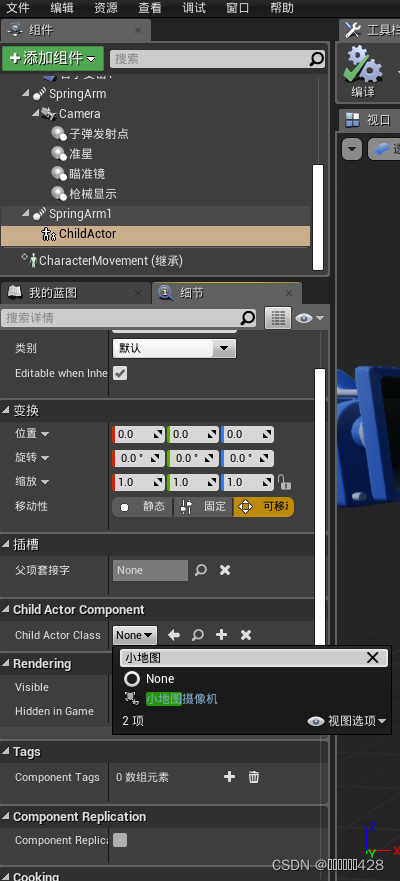Click the viewport perspective cube button
The image size is (400, 881).
pyautogui.click(x=382, y=149)
